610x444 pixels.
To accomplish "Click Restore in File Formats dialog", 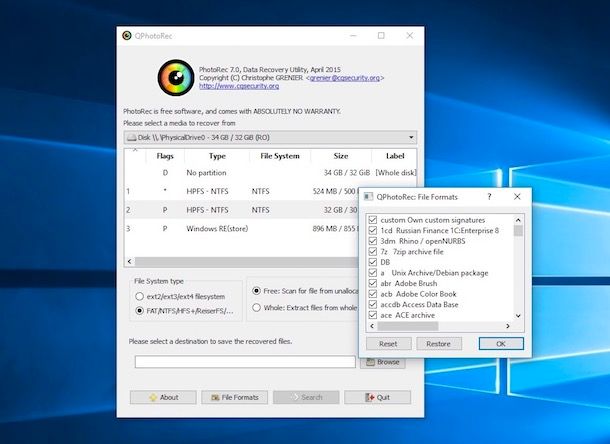I will (439, 344).
